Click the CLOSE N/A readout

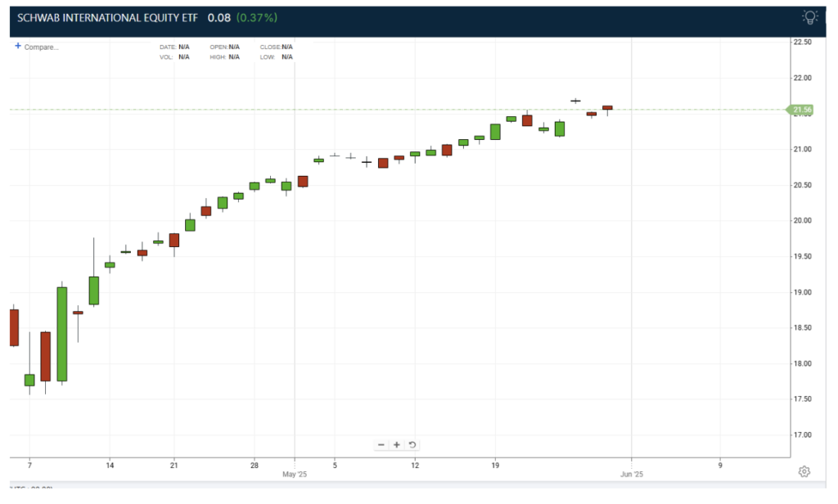pos(277,47)
